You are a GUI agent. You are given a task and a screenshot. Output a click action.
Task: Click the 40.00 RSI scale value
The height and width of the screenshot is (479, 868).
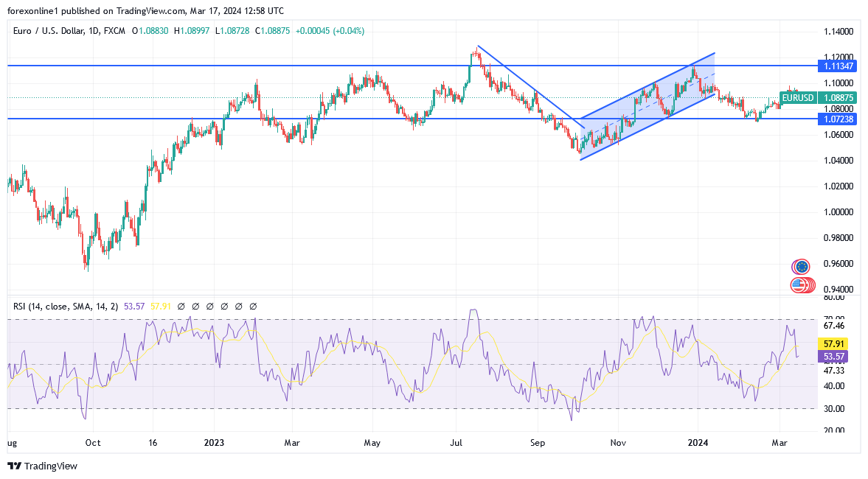pyautogui.click(x=833, y=386)
